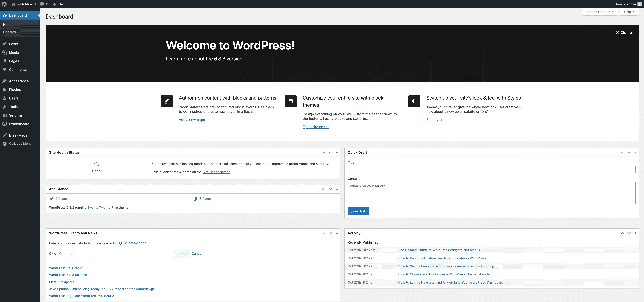Dismiss the Welcome to WordPress banner

(624, 32)
